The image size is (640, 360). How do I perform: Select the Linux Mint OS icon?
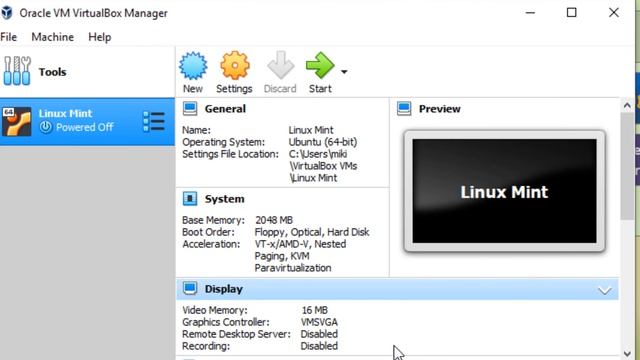click(x=16, y=122)
